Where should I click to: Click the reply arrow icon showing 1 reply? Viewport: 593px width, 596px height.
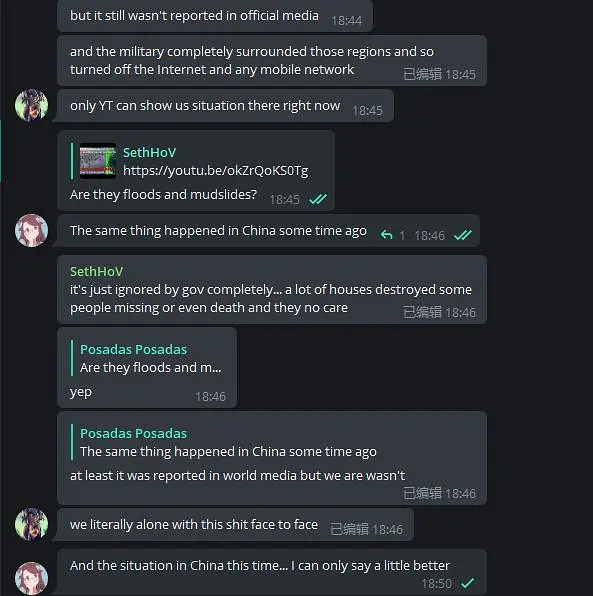(386, 235)
